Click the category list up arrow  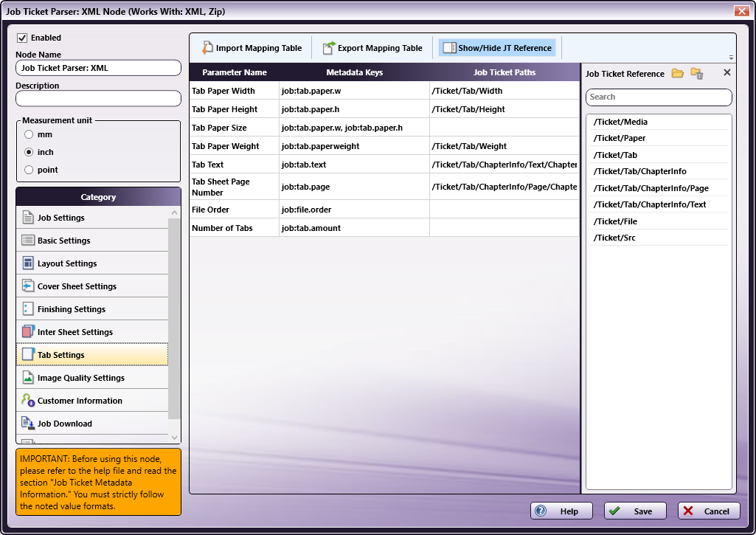pyautogui.click(x=175, y=213)
